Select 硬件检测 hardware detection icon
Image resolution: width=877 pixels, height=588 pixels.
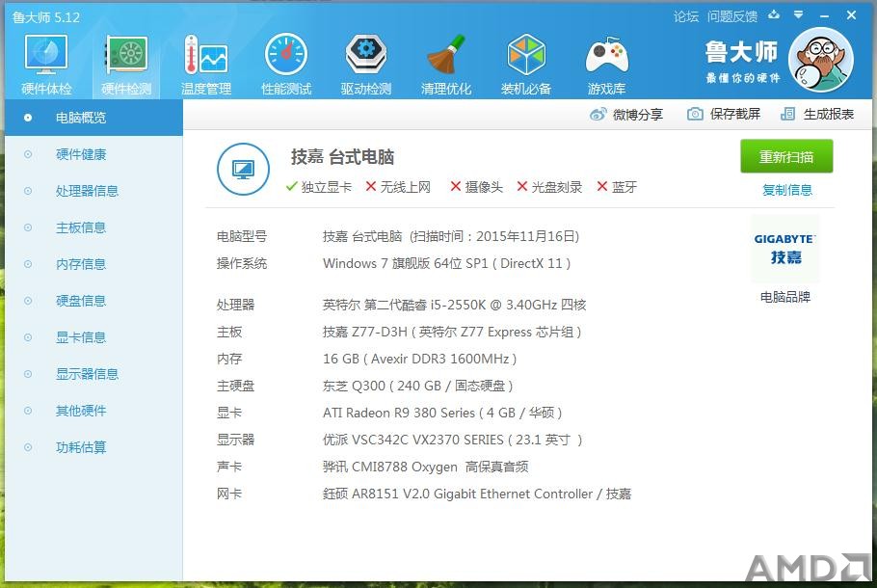coord(126,64)
